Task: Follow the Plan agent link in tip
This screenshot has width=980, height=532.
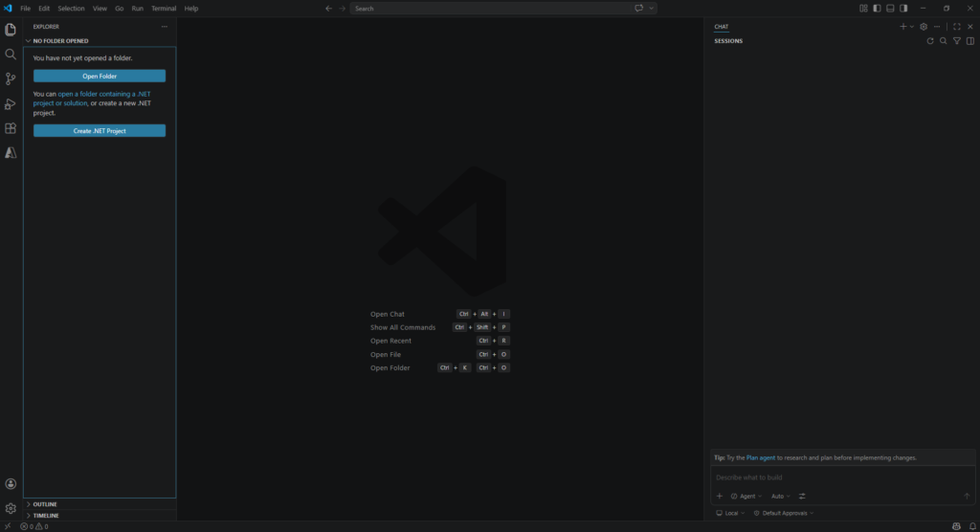Action: (761, 458)
